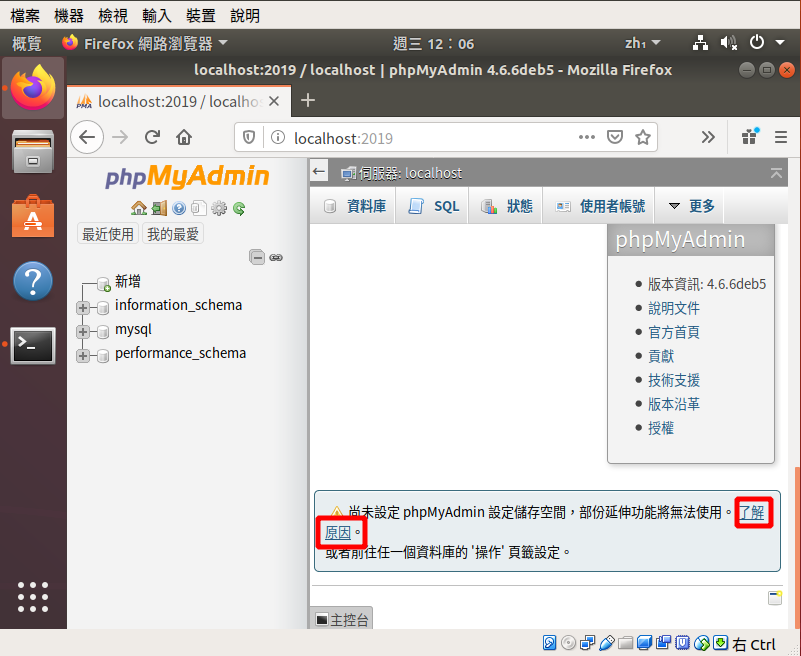This screenshot has height=656, width=801.
Task: Select the information_schema database
Action: (178, 305)
